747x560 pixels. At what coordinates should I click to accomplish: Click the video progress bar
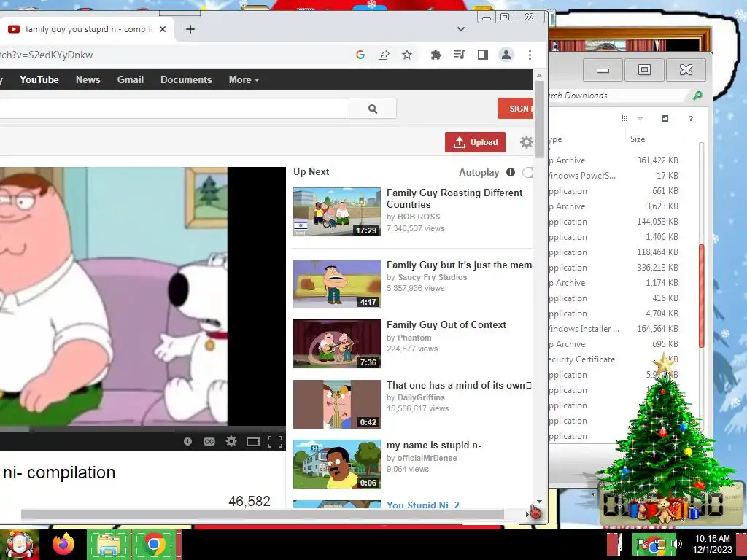pyautogui.click(x=143, y=429)
